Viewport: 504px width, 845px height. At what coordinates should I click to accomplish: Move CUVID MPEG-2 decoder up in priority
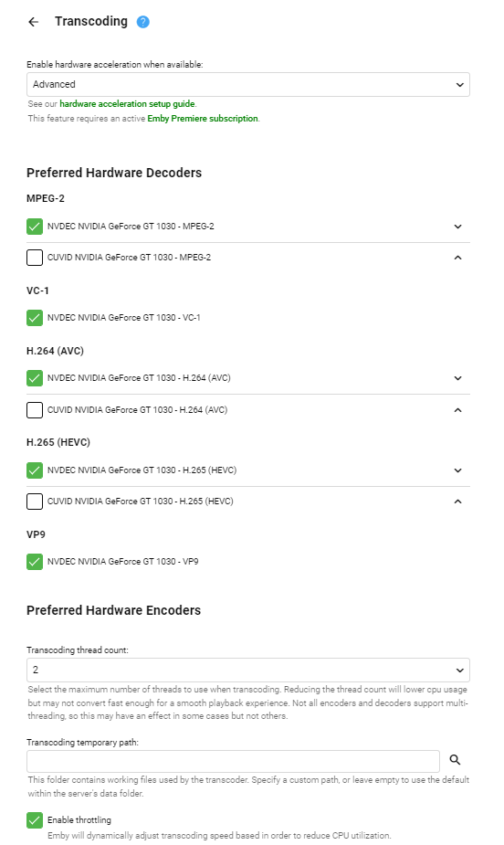[457, 258]
